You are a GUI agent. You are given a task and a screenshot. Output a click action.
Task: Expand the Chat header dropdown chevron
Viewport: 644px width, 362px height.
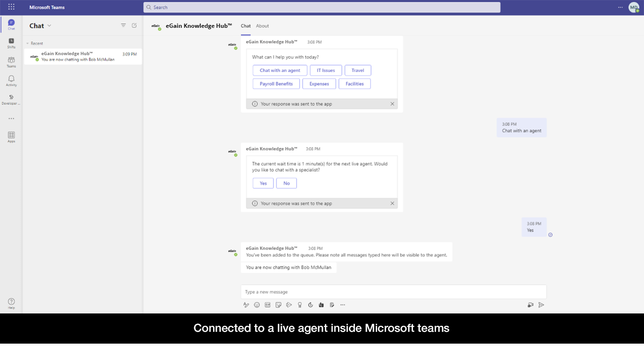(x=50, y=25)
